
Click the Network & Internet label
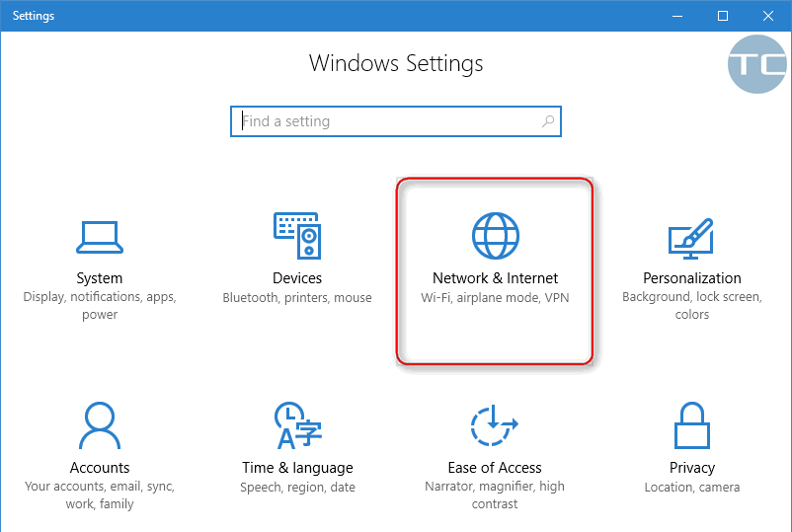coord(495,278)
